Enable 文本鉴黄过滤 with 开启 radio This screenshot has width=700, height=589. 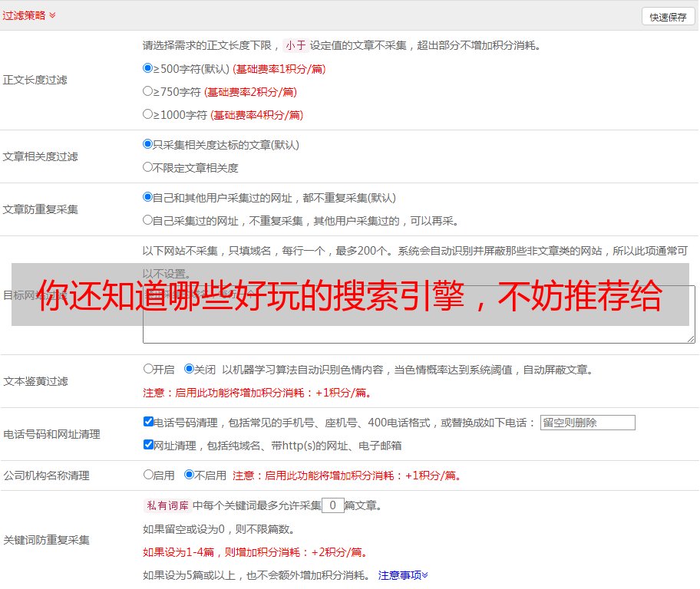(x=149, y=369)
